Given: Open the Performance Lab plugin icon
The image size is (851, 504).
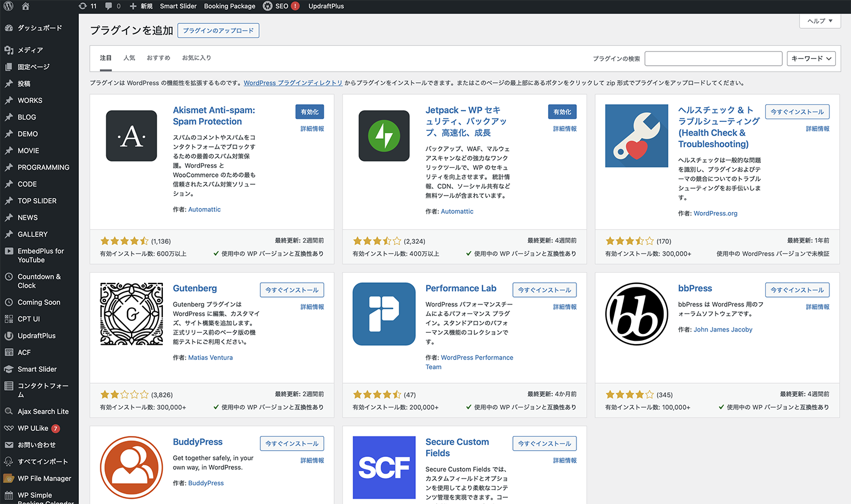Looking at the screenshot, I should pos(384,314).
